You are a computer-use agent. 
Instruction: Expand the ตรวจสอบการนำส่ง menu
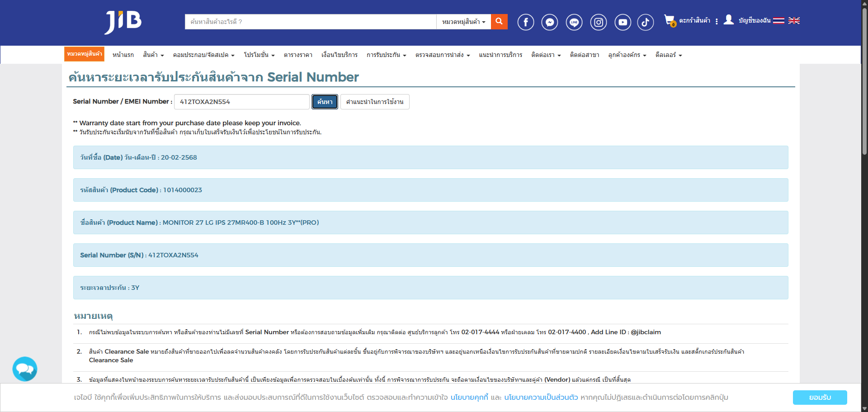[443, 55]
